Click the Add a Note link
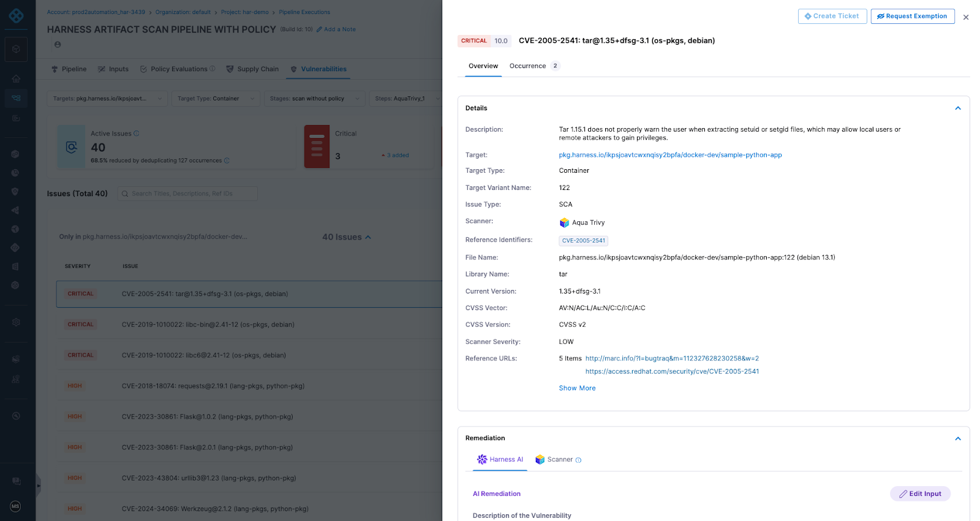The height and width of the screenshot is (521, 980). 339,29
